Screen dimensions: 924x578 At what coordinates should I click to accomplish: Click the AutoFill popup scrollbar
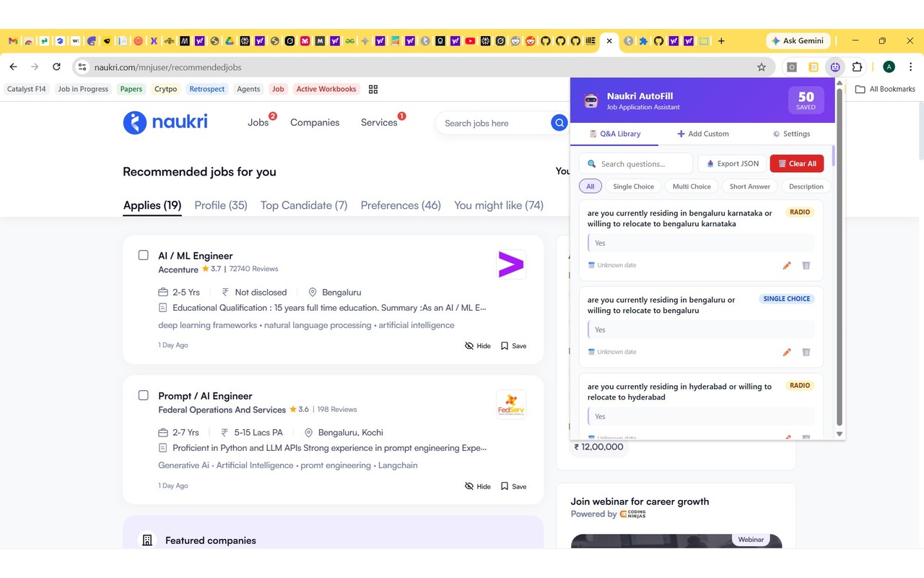839,256
